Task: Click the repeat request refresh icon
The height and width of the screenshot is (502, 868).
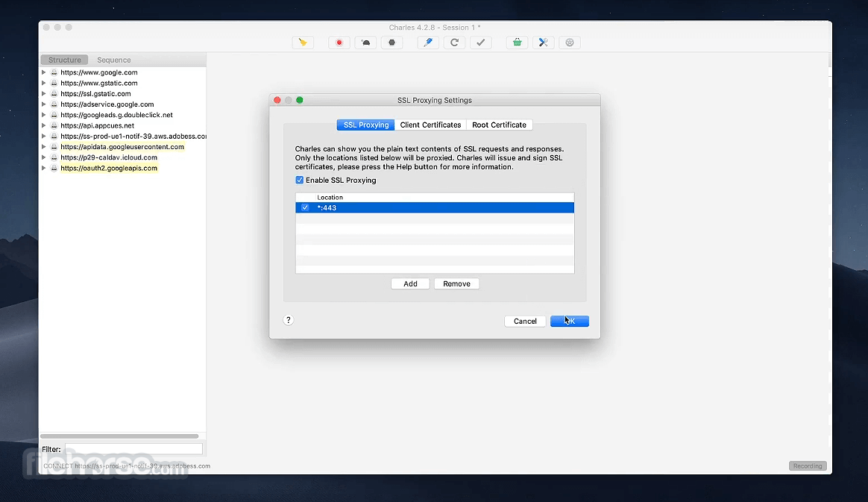Action: tap(454, 43)
